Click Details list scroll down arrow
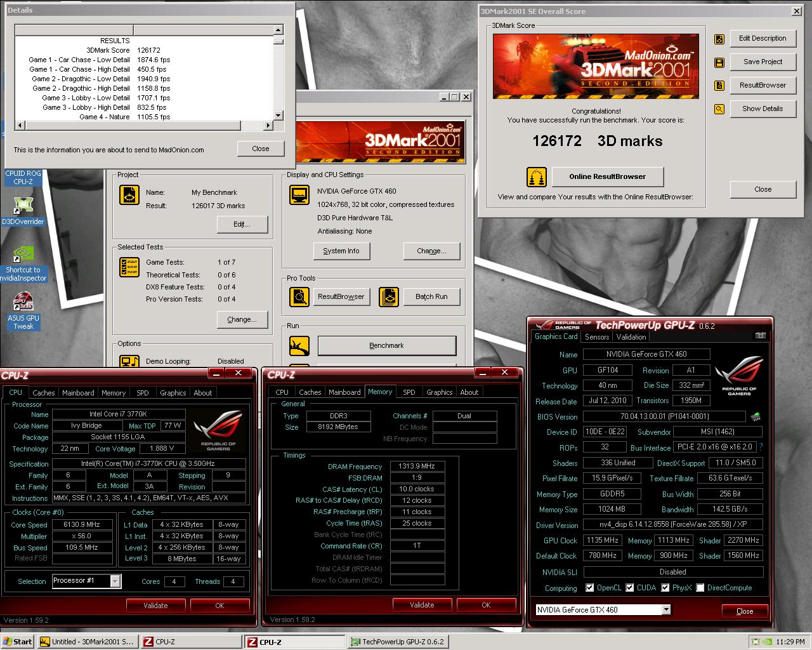Screen dimensions: 812x650 coord(278,116)
